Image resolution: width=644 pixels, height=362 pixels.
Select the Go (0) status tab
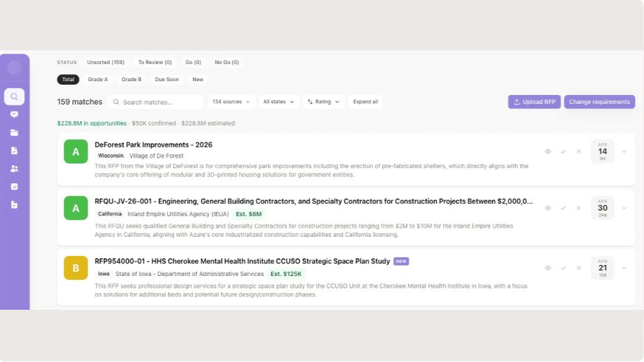pyautogui.click(x=193, y=63)
